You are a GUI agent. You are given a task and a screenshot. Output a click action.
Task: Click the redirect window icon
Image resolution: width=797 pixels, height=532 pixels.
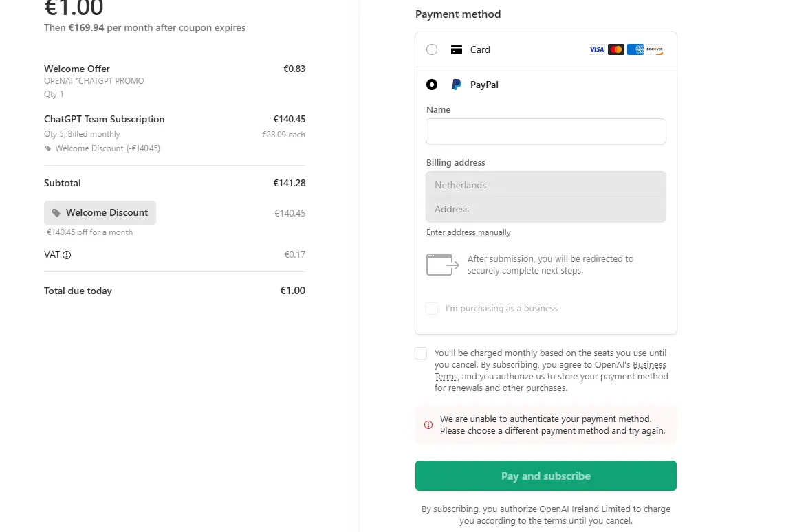[x=442, y=265]
